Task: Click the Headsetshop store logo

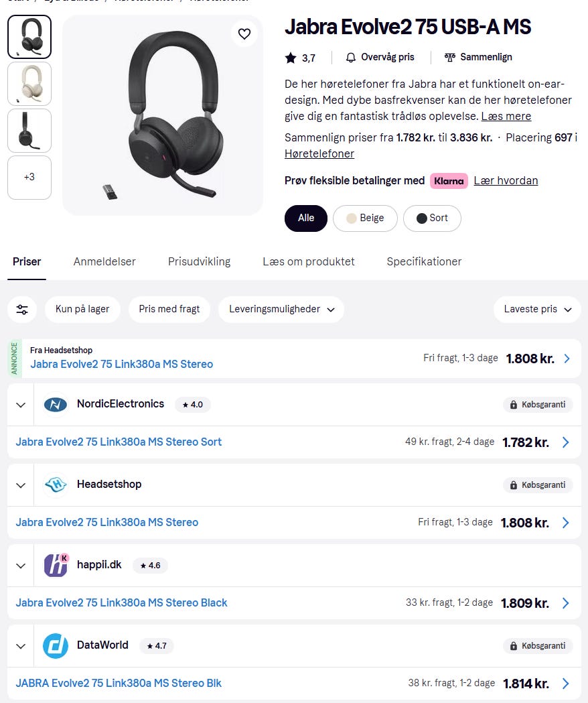Action: click(x=56, y=485)
